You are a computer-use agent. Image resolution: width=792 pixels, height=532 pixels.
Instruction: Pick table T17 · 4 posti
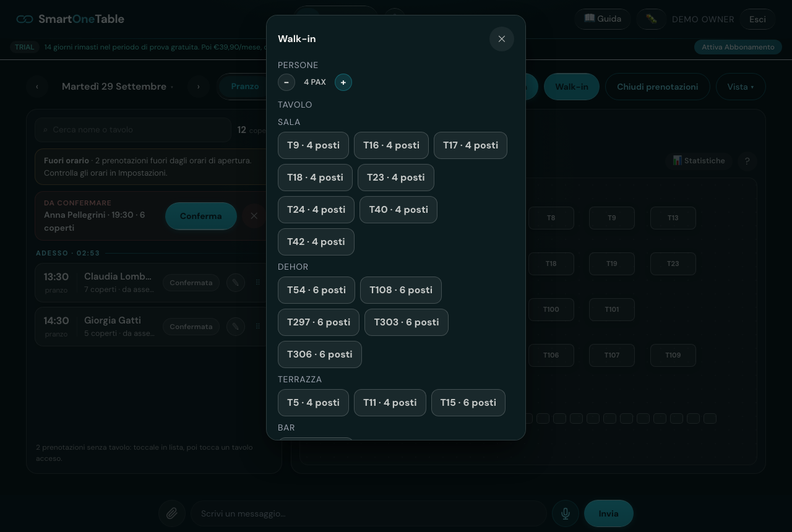[x=470, y=145]
